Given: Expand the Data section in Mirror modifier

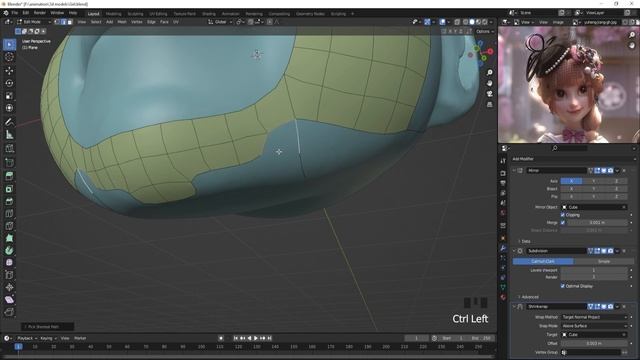Looking at the screenshot, I should 524,241.
